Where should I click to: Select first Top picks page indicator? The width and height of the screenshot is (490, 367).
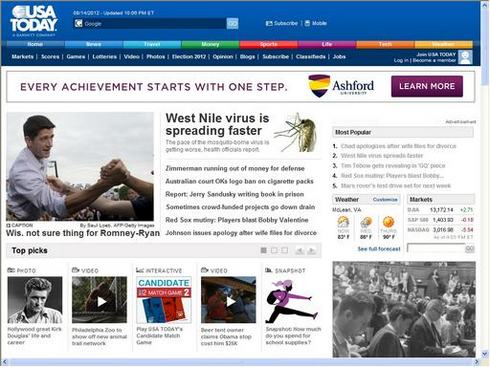click(x=264, y=250)
